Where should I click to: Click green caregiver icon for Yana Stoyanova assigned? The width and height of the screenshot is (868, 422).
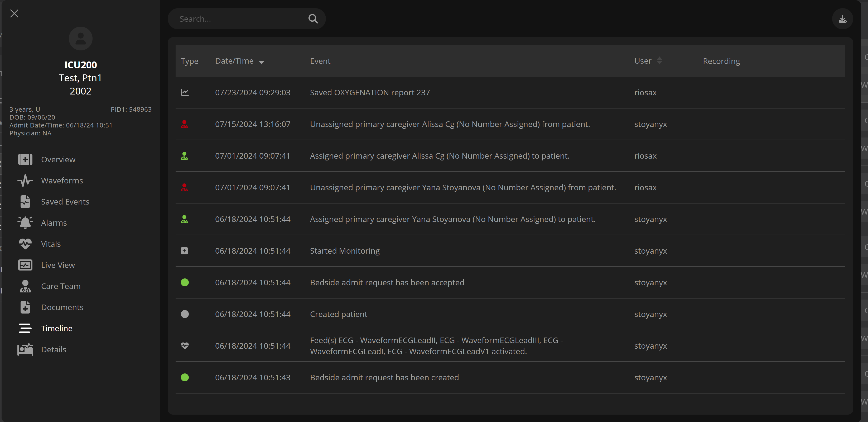pyautogui.click(x=184, y=219)
